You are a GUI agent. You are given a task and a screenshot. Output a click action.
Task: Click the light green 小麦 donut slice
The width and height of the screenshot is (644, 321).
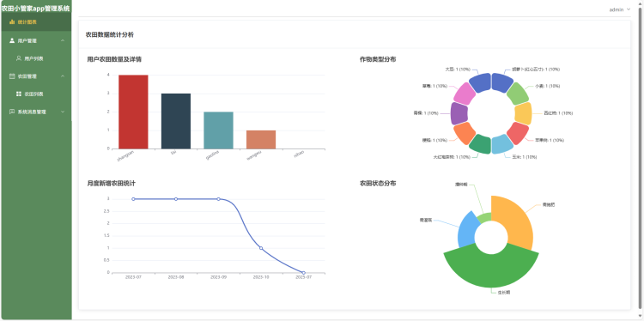(518, 94)
